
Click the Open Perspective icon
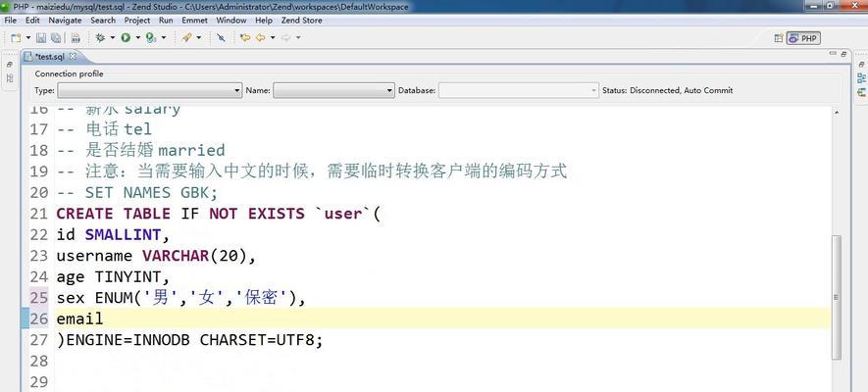779,38
